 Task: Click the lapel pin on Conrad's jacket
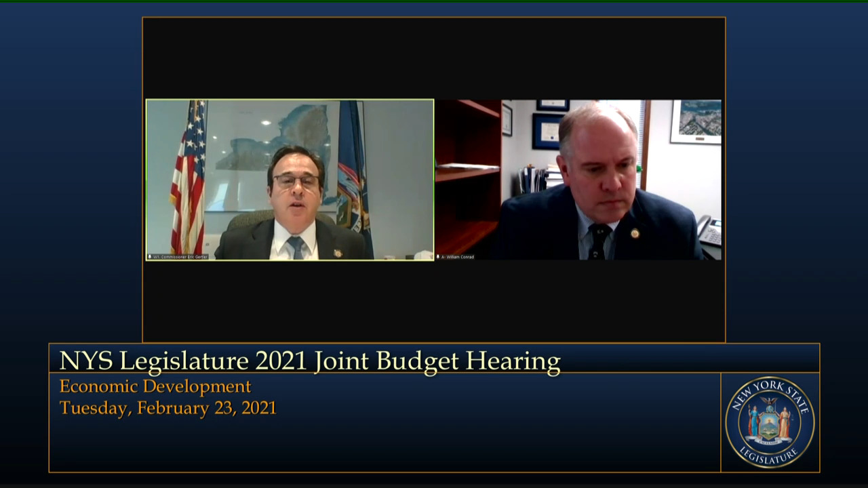pos(635,233)
